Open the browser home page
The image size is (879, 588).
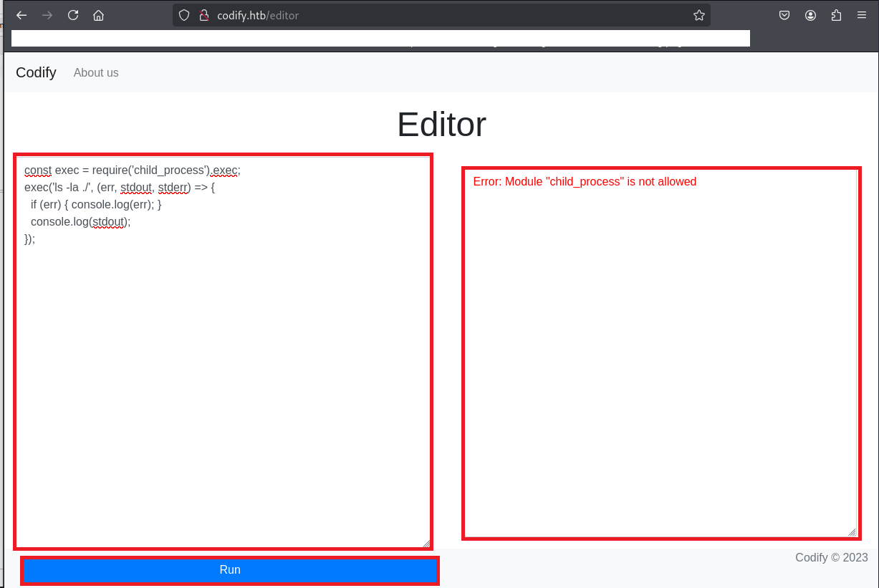[x=99, y=15]
